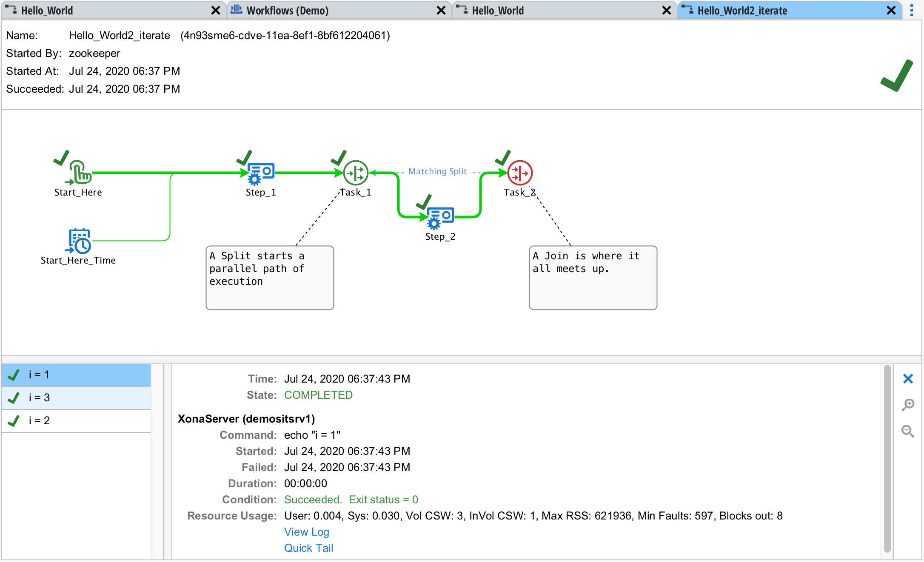Close the details panel with blue X
This screenshot has height=562, width=924.
908,378
